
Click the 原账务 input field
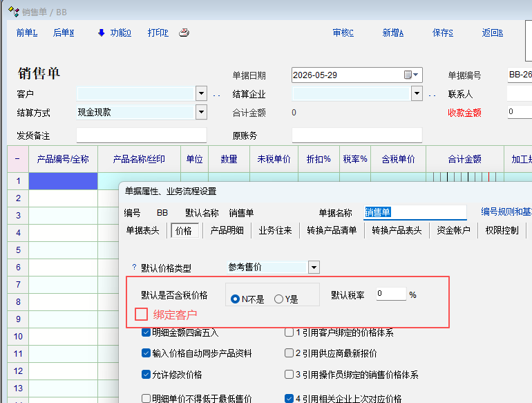357,135
